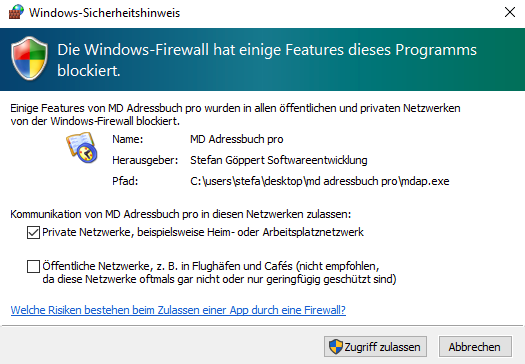
Task: Click the Kommunikation von MD Adressbuch pro sentence
Action: (181, 214)
